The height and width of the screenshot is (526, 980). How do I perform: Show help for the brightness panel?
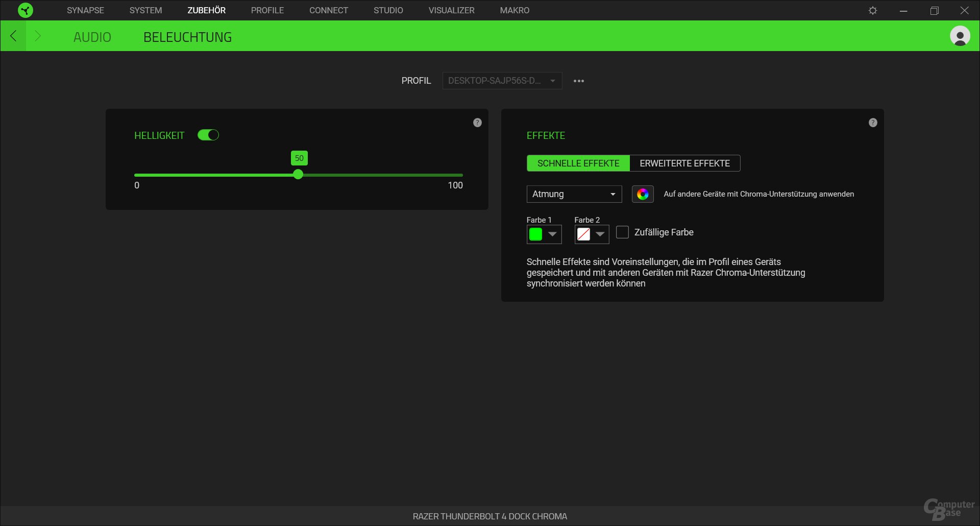[x=477, y=123]
